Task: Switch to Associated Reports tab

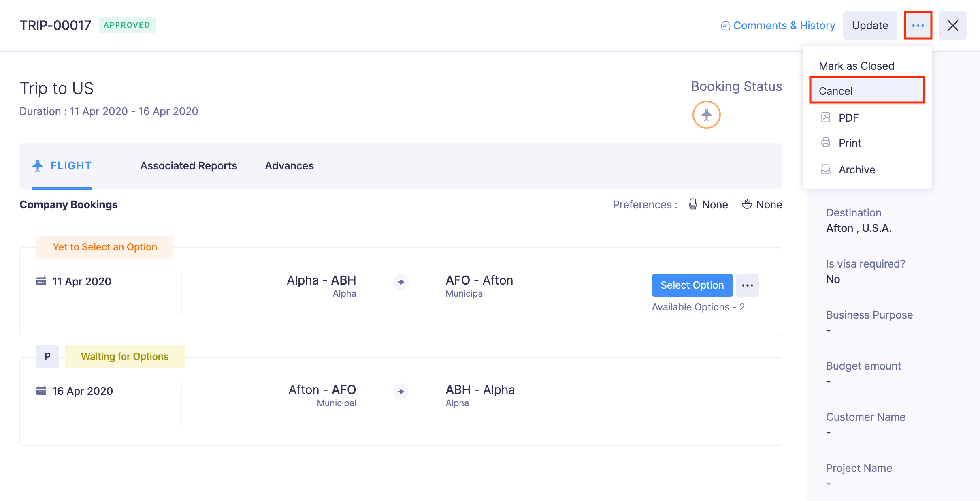Action: point(188,166)
